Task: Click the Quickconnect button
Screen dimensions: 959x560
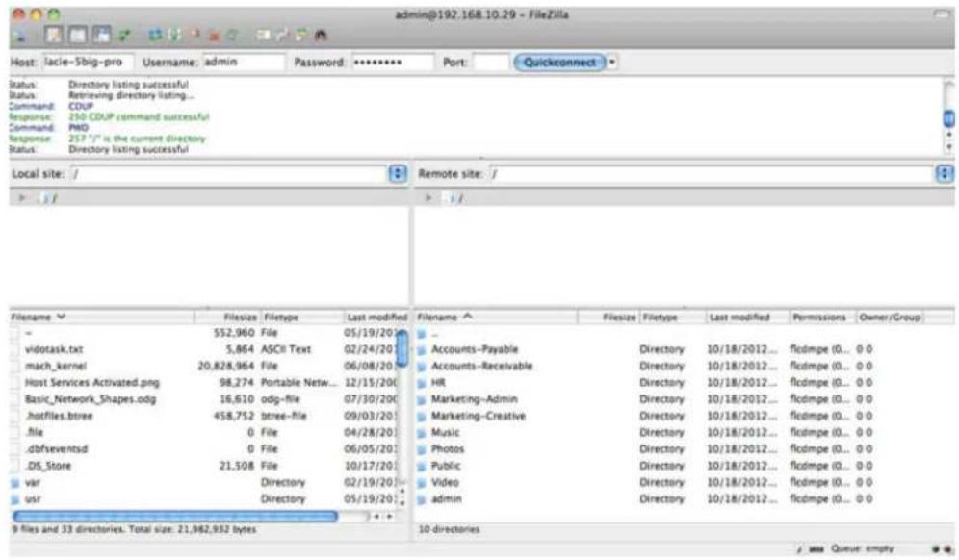Action: (559, 62)
